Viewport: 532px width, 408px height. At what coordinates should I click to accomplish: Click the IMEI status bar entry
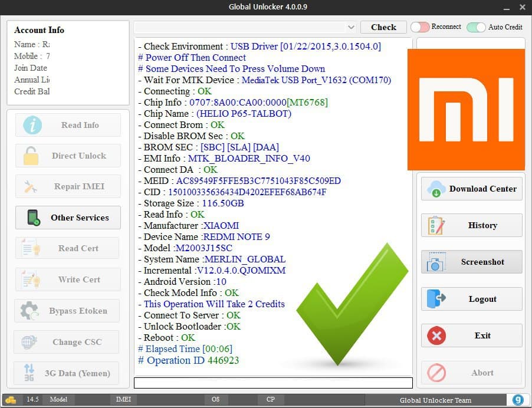click(123, 400)
